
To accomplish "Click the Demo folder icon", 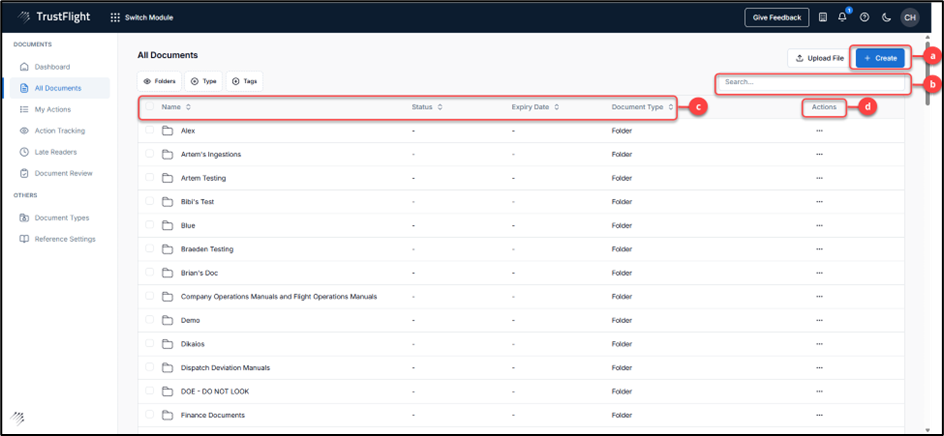I will 168,320.
